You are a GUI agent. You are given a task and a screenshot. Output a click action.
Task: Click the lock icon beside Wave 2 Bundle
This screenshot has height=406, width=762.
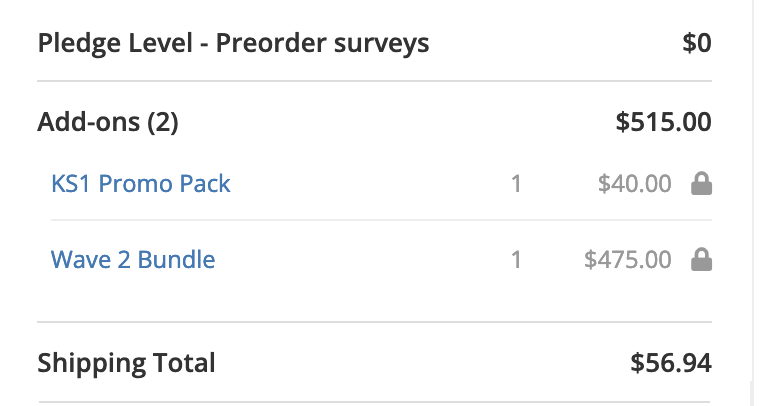tap(701, 259)
